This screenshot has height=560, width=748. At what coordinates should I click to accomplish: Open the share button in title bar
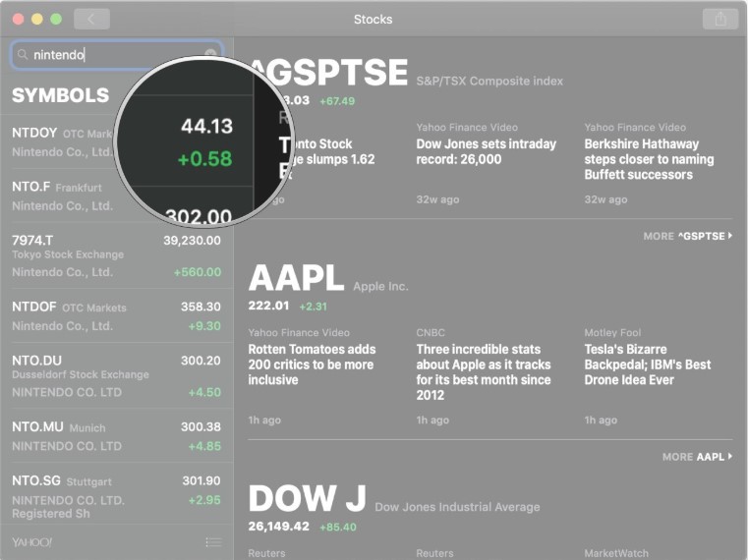pos(720,19)
